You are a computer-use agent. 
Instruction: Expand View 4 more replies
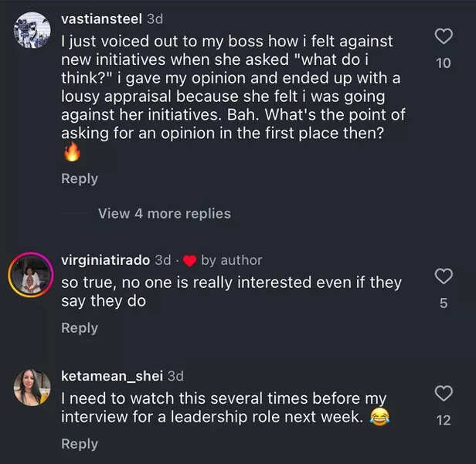tap(164, 213)
